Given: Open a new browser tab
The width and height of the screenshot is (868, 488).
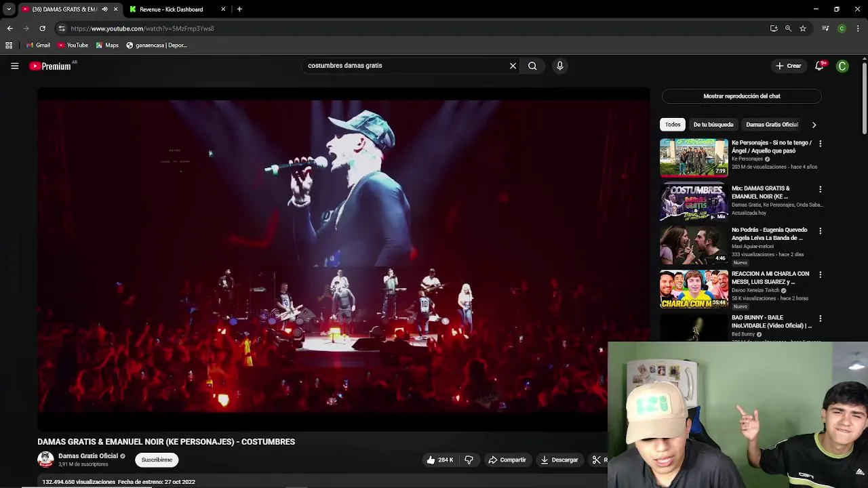Looking at the screenshot, I should point(239,9).
